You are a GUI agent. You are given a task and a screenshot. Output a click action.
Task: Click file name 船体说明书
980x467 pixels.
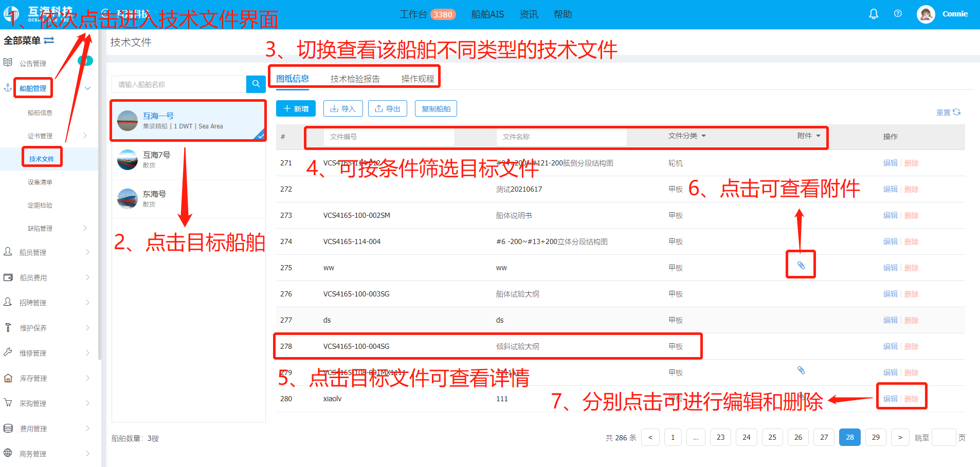(514, 215)
